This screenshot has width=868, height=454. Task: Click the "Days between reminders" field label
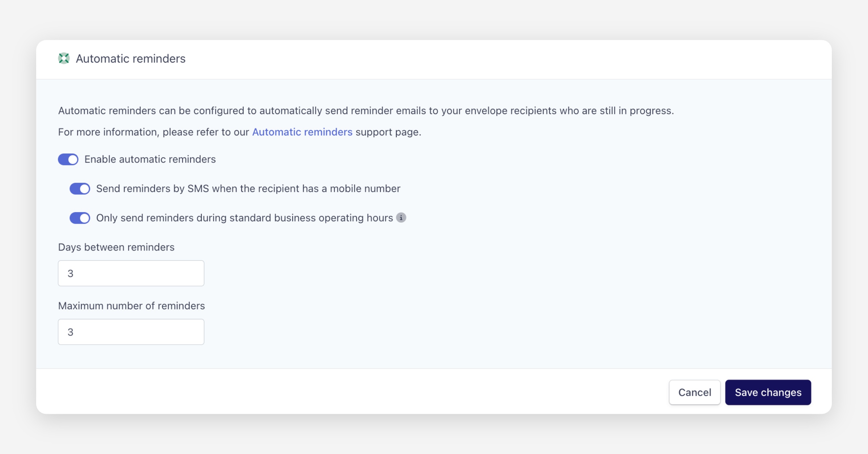(116, 247)
